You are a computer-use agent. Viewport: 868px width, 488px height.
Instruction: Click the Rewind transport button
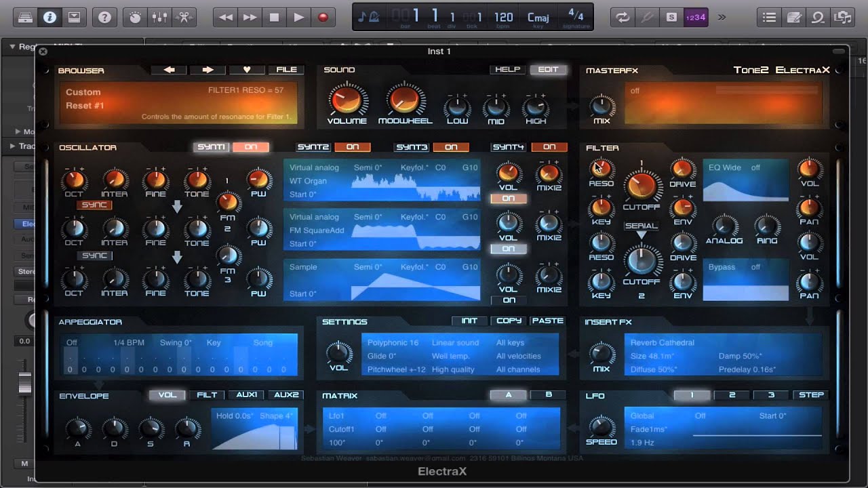(225, 17)
